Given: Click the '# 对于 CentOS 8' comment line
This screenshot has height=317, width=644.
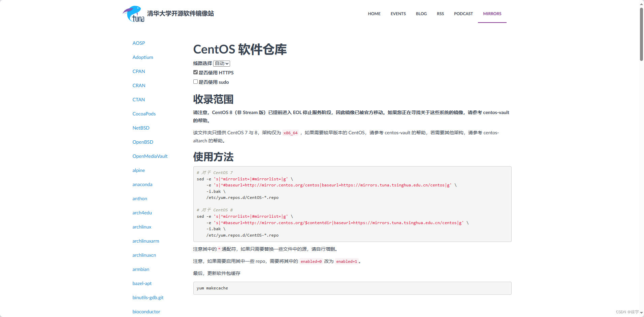Looking at the screenshot, I should tap(215, 210).
